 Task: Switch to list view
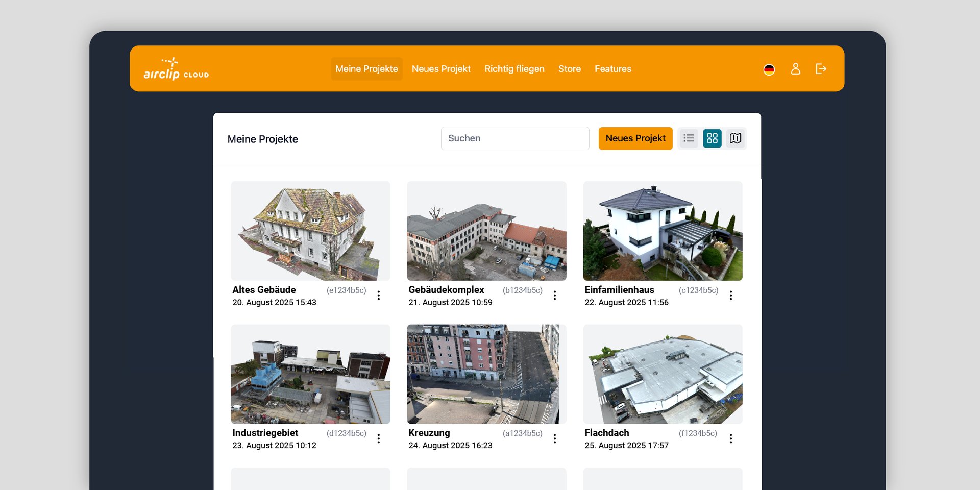tap(689, 138)
